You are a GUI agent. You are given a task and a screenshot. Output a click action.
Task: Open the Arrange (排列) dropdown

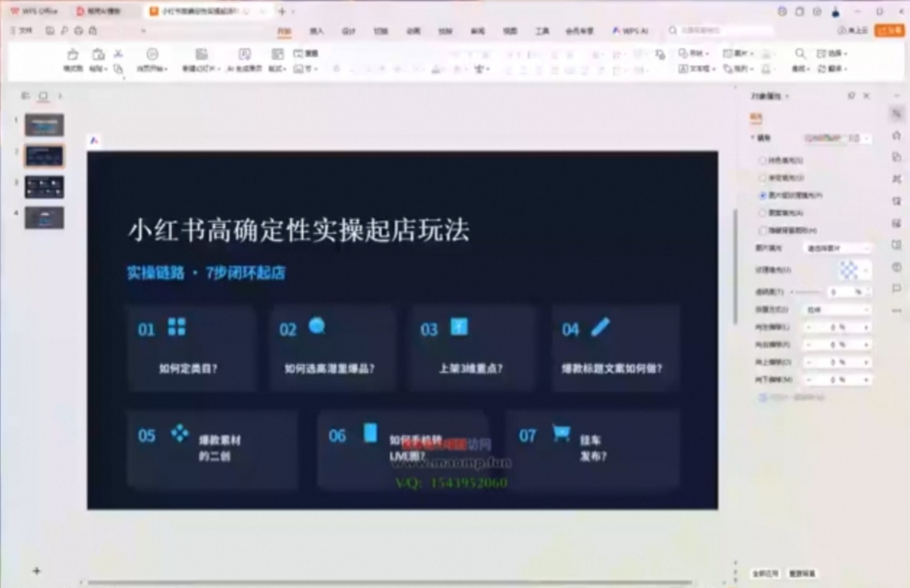[739, 69]
